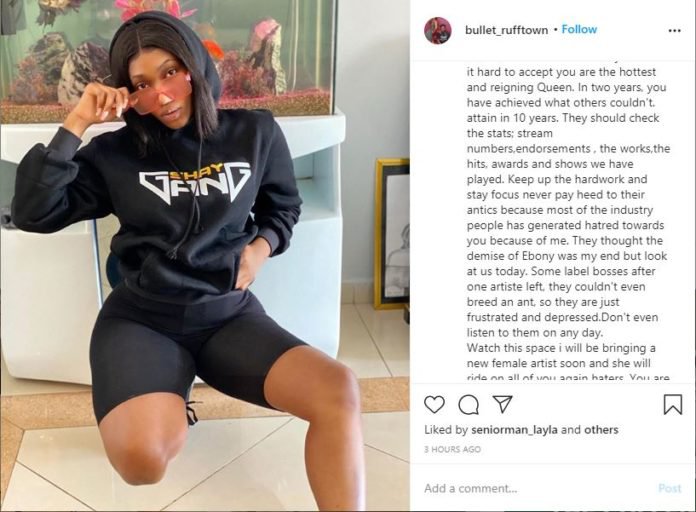Follow bullet_rufftown account
Image resolution: width=696 pixels, height=512 pixels.
[x=579, y=29]
